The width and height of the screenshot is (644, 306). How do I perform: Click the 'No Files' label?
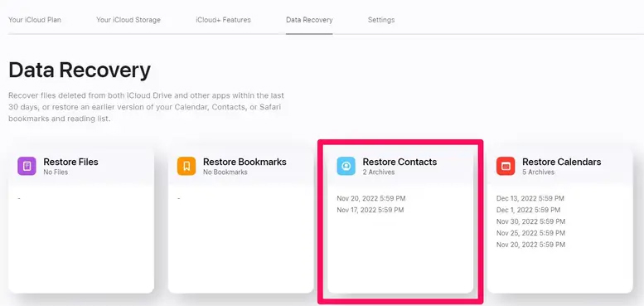[56, 172]
